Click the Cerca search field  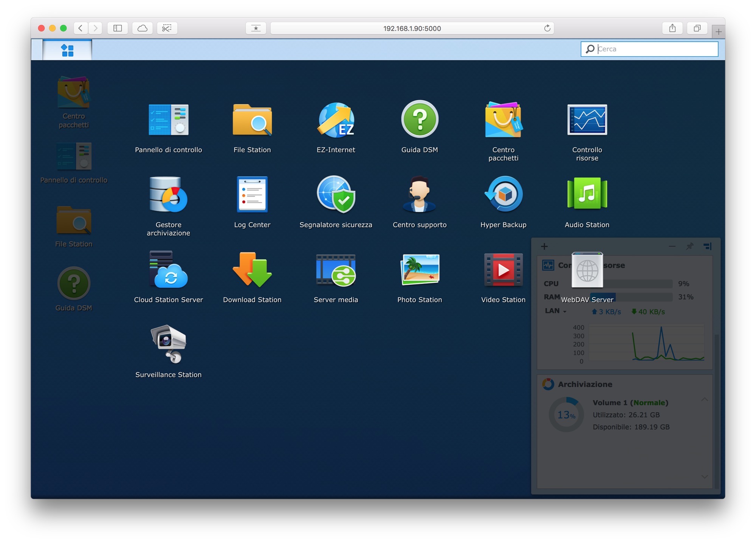coord(649,49)
